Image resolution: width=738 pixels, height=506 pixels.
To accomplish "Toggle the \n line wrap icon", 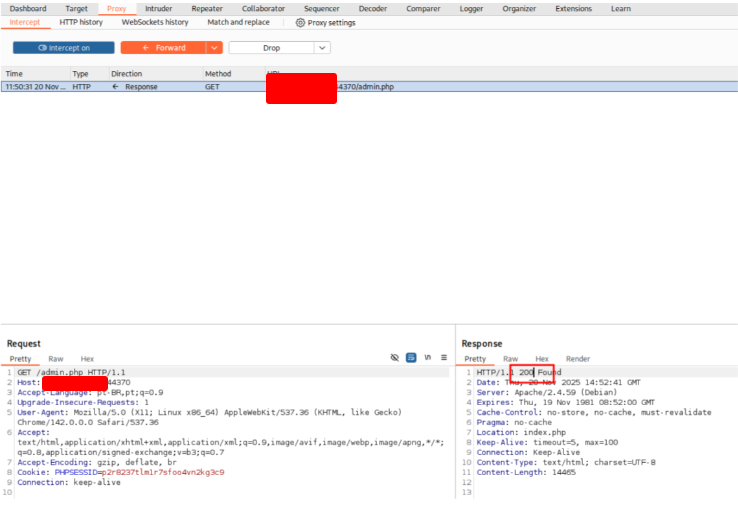I will [x=428, y=358].
